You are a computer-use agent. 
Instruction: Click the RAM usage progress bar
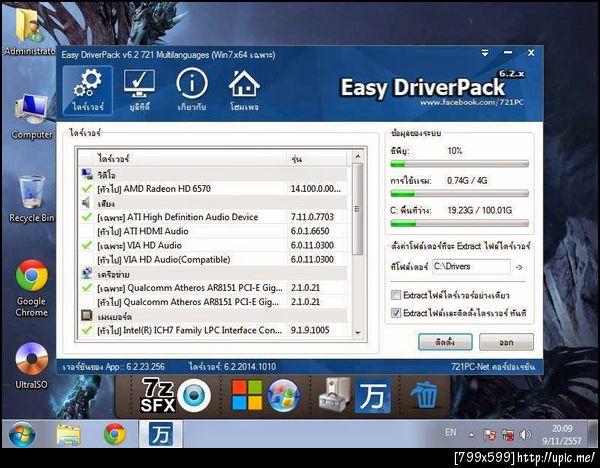pyautogui.click(x=459, y=194)
